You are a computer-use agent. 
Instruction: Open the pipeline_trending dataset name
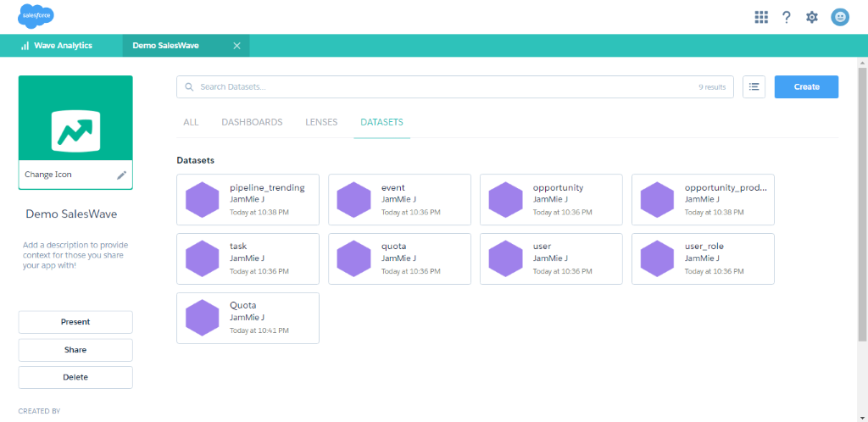[267, 188]
